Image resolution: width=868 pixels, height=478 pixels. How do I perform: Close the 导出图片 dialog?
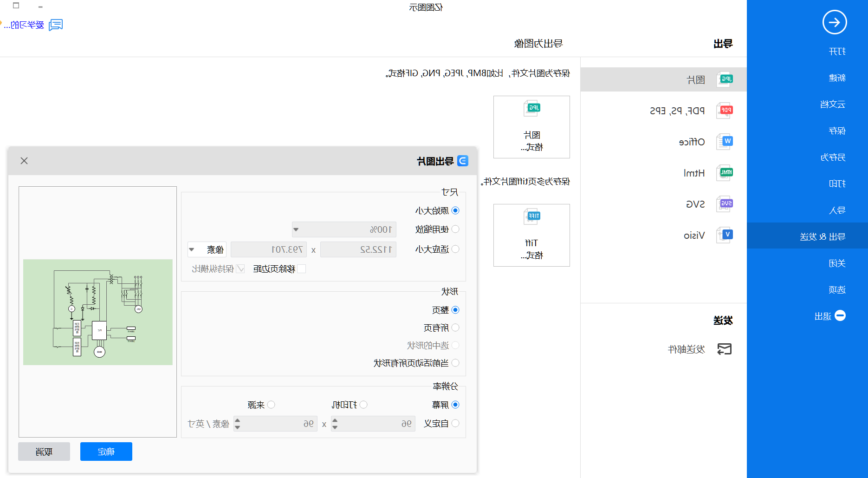(x=24, y=161)
